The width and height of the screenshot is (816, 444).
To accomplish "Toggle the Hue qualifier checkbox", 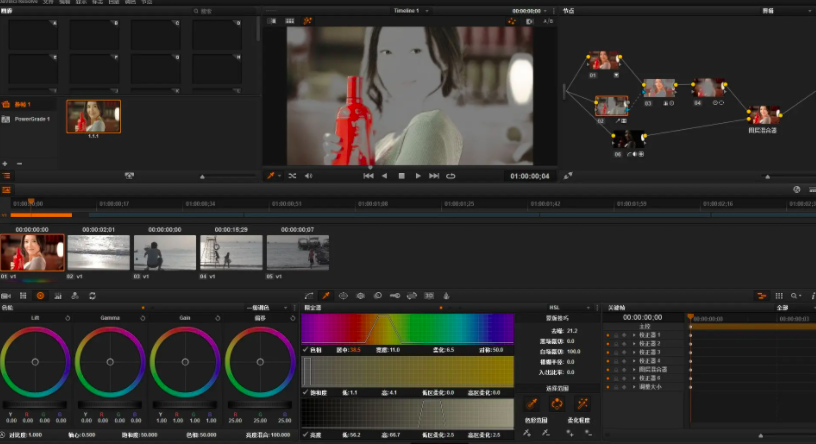I will click(305, 350).
